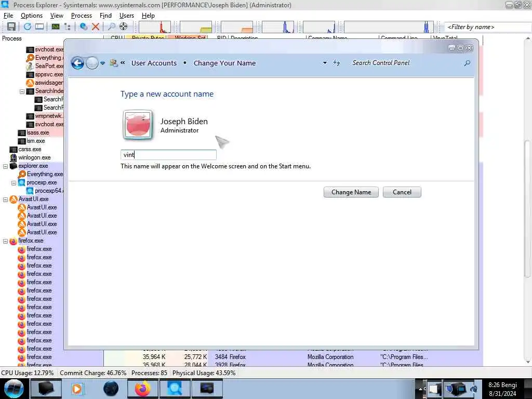Click the Commit Charge status bar entry
Image resolution: width=532 pixels, height=399 pixels.
point(93,373)
